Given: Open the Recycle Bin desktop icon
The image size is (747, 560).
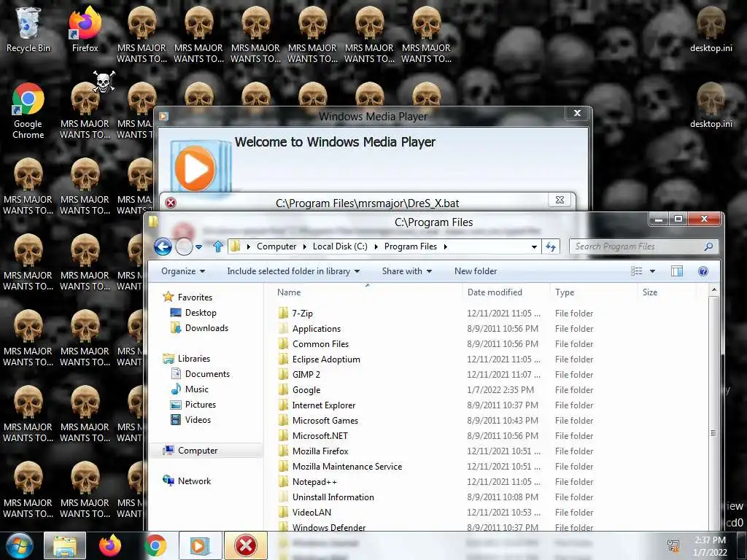Looking at the screenshot, I should coord(28,29).
